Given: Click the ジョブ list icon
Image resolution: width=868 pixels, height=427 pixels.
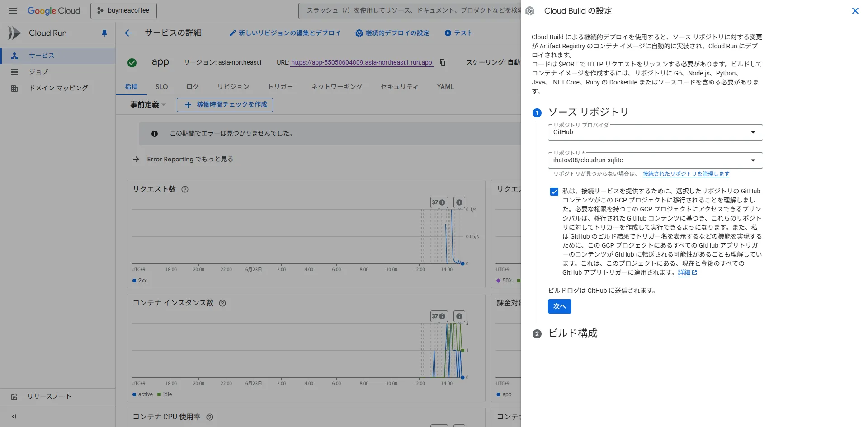Looking at the screenshot, I should click(14, 72).
